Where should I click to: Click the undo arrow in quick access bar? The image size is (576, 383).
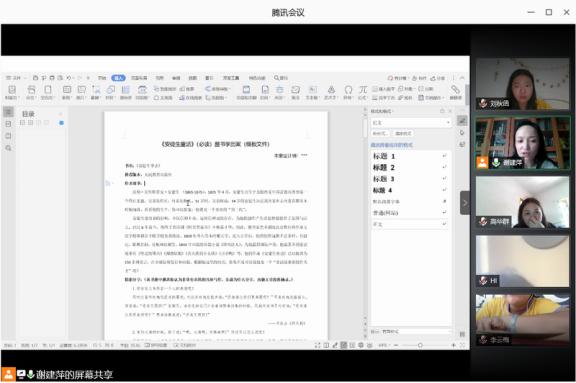pyautogui.click(x=69, y=78)
